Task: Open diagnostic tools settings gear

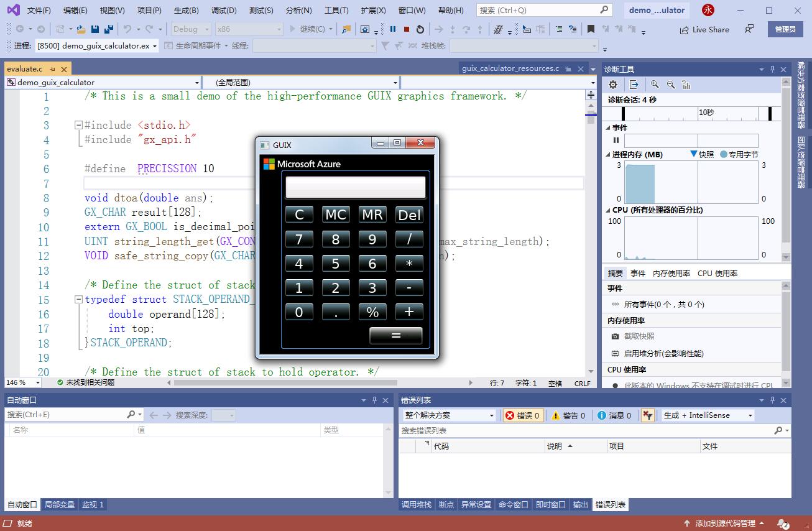Action: pos(613,85)
